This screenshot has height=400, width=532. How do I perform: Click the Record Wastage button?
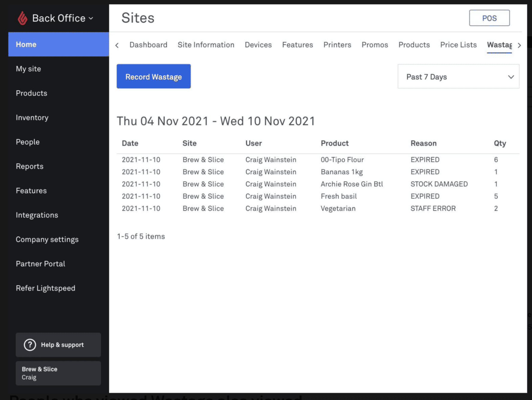(153, 77)
